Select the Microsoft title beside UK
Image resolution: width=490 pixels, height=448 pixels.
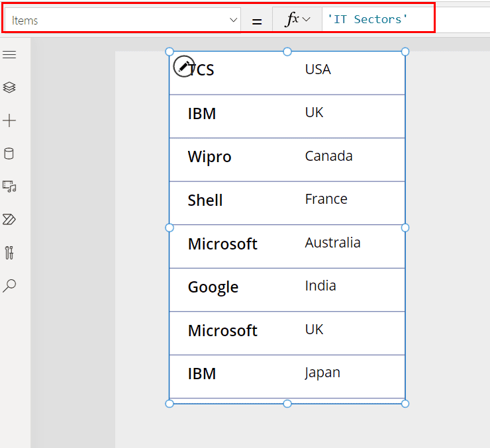(222, 331)
